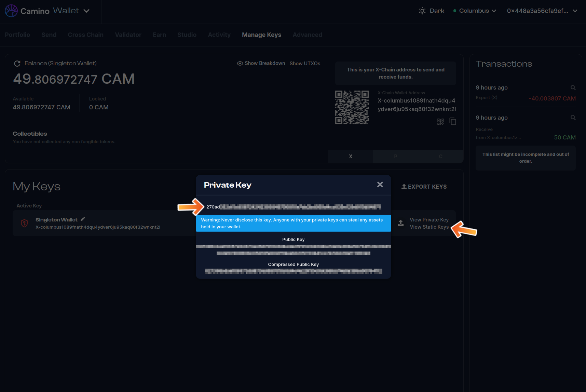Copy the X-Chain wallet address
The image size is (586, 392).
(453, 122)
